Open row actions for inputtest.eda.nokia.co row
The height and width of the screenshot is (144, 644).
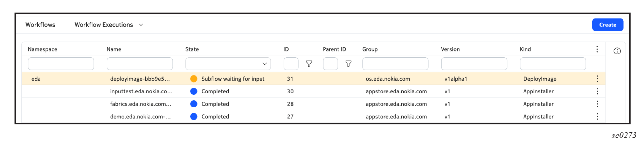click(x=597, y=91)
